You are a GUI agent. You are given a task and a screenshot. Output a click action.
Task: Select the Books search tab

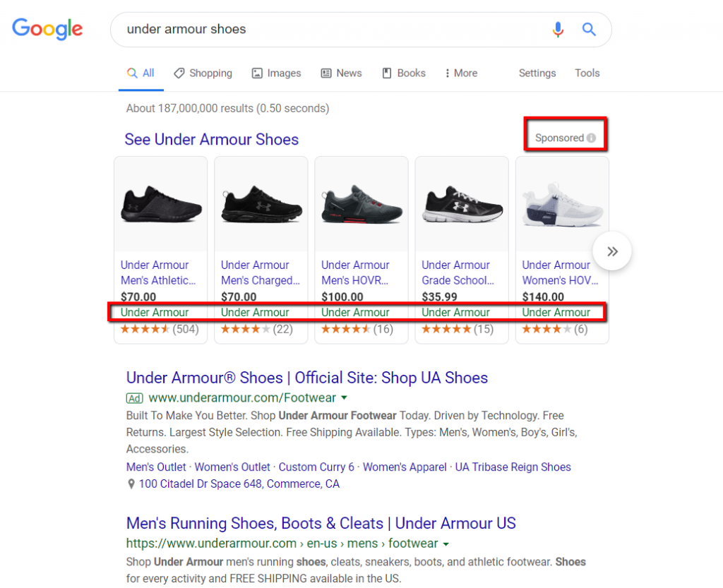click(404, 73)
